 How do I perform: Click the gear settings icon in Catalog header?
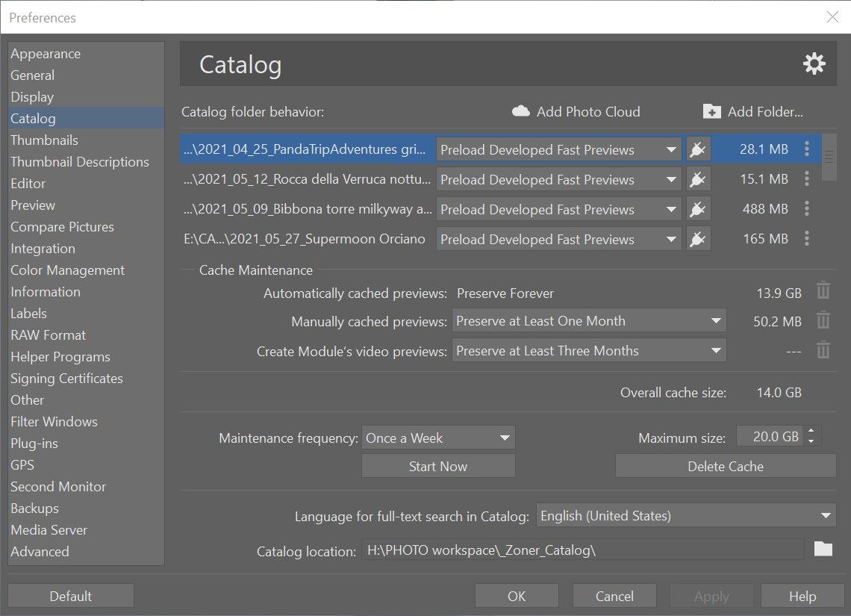[x=814, y=64]
